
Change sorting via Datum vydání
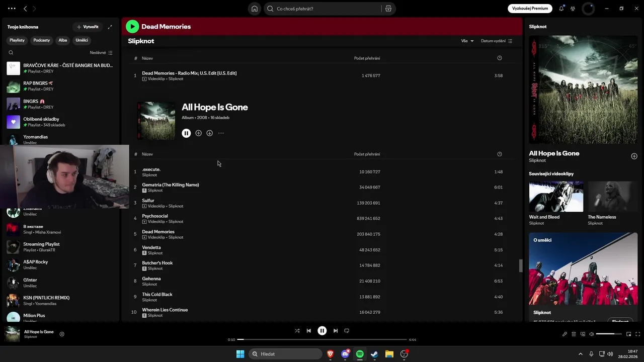click(497, 41)
